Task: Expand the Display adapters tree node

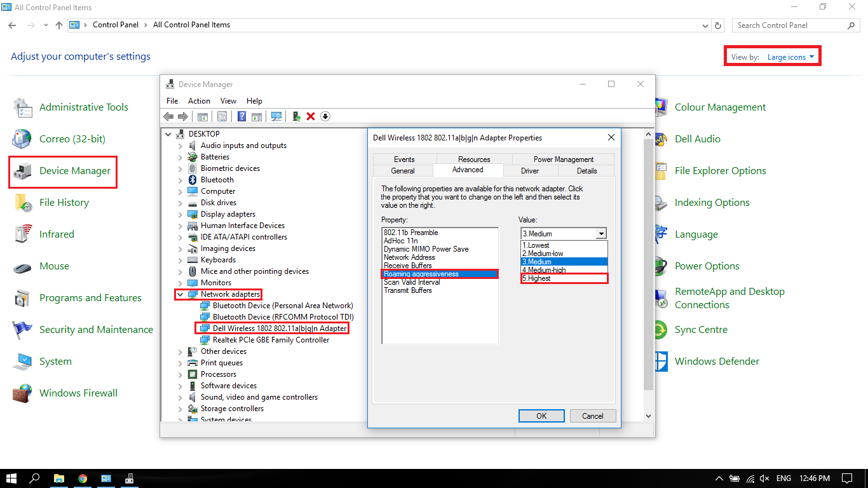Action: click(180, 214)
